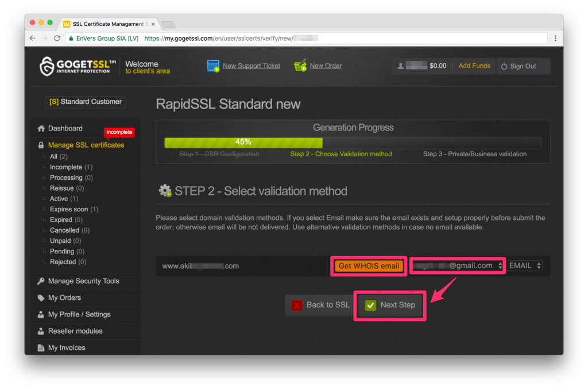Open the EMAIL validation method dropdown
588x390 pixels.
[x=525, y=266]
